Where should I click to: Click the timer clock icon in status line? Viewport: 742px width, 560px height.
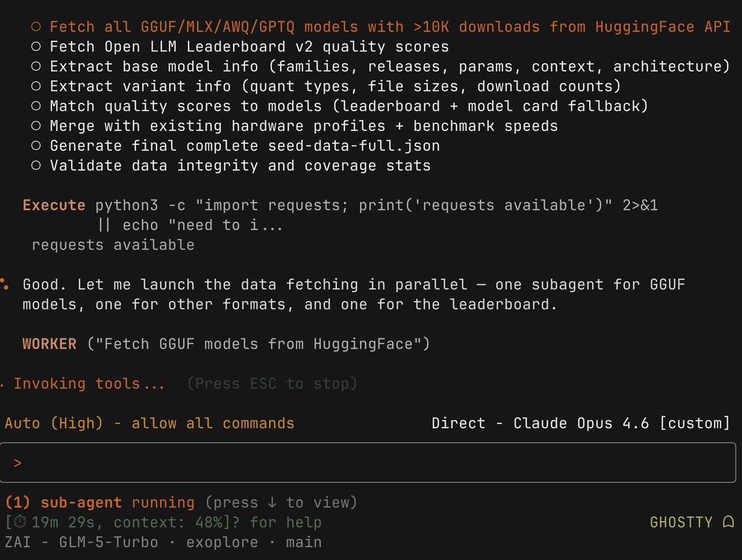point(20,522)
